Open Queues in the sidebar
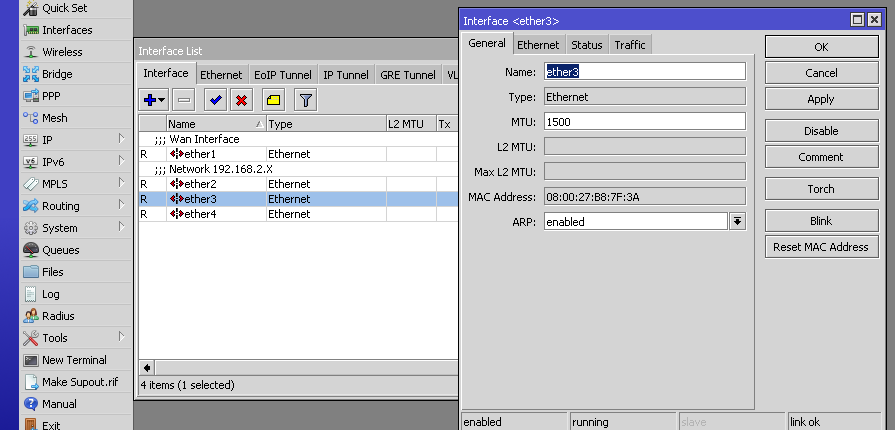Screen dimensions: 895x430 click(76, 250)
